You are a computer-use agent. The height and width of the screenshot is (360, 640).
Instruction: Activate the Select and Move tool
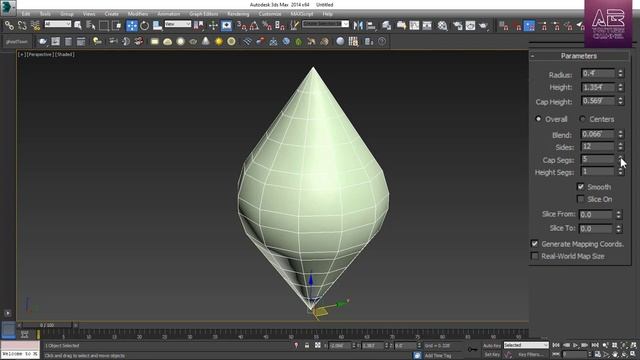pos(132,26)
